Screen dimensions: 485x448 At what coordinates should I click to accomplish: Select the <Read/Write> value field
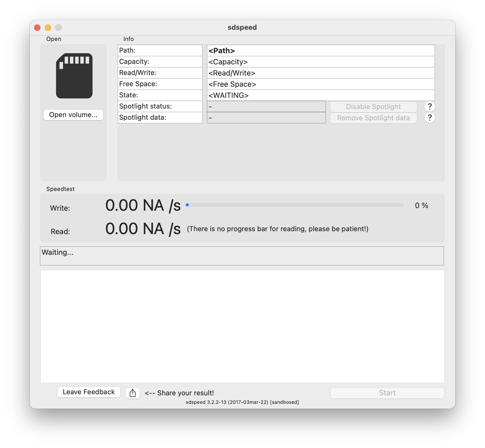pyautogui.click(x=321, y=73)
